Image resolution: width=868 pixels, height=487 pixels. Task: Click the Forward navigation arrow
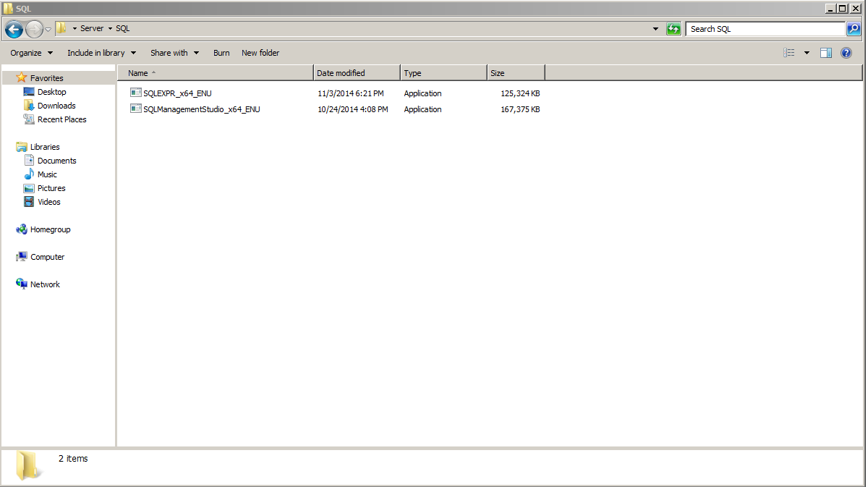pos(34,30)
